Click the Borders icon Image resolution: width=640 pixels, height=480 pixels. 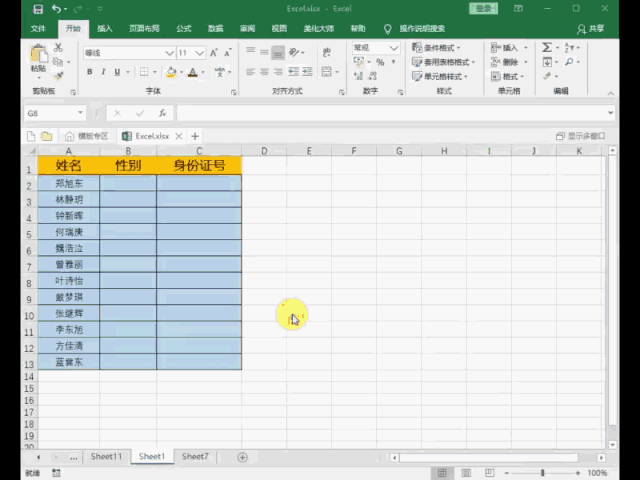[144, 72]
